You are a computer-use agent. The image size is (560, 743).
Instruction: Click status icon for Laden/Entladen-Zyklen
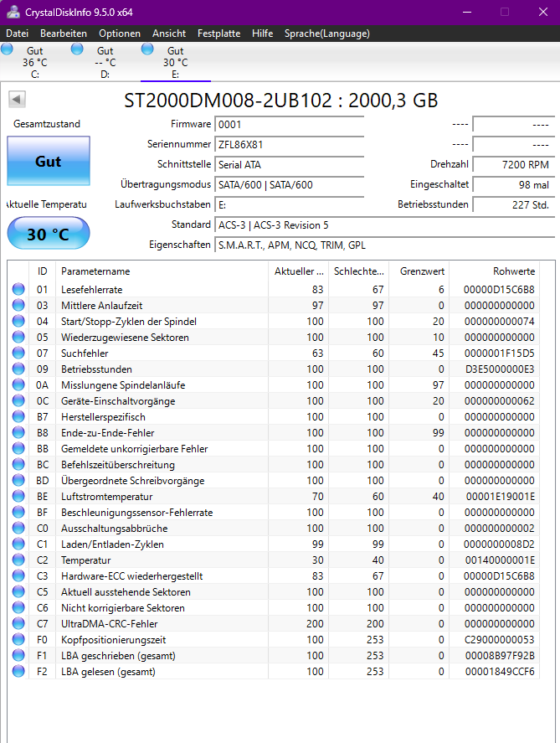click(x=18, y=544)
